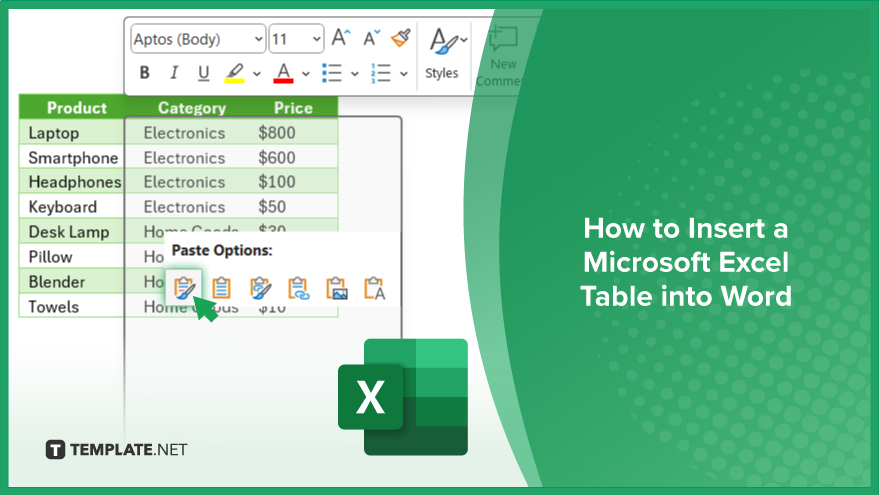880x495 pixels.
Task: Decrease font size with the smaller A
Action: pyautogui.click(x=371, y=38)
